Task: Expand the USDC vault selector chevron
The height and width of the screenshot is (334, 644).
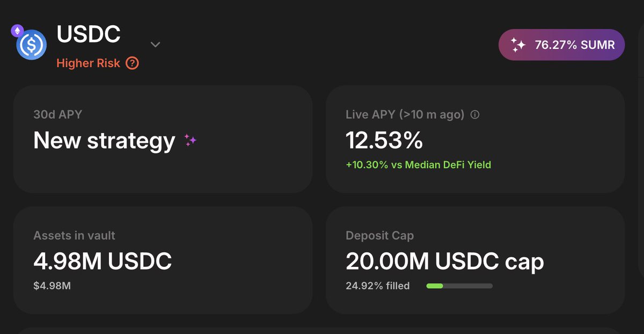Action: click(155, 45)
